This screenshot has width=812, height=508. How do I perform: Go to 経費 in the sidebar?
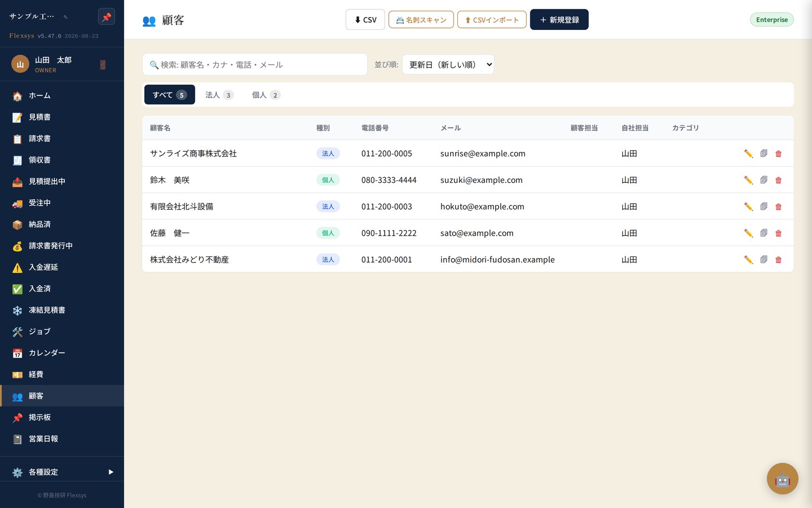pos(62,374)
